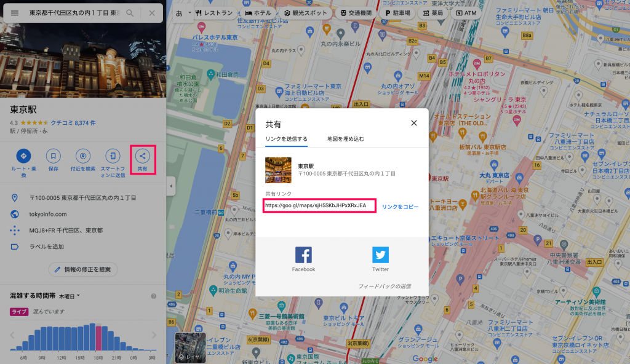Click the 中央警察署 map pin
630x364 pixels.
click(x=564, y=244)
